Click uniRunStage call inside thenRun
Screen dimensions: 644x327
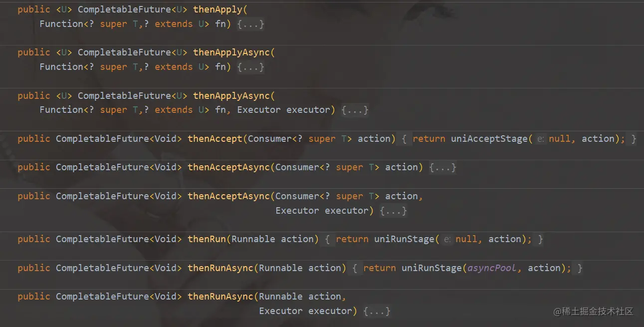(404, 239)
